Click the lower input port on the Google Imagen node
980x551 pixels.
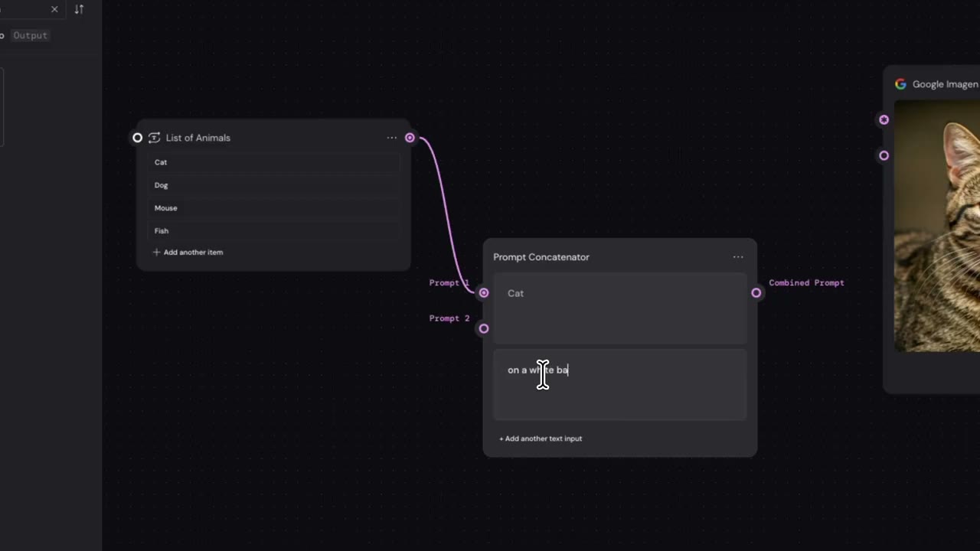884,155
